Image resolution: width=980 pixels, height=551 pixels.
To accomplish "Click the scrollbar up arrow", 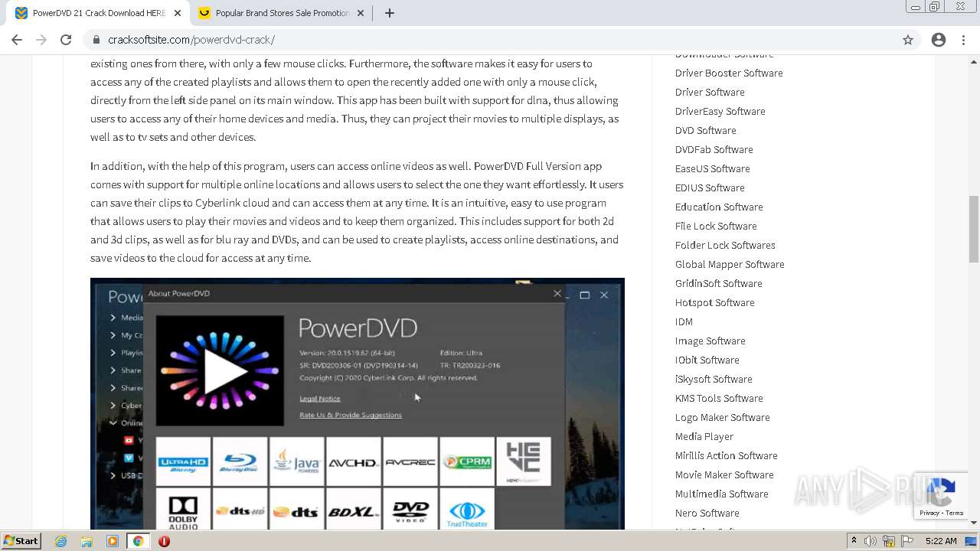I will point(974,60).
